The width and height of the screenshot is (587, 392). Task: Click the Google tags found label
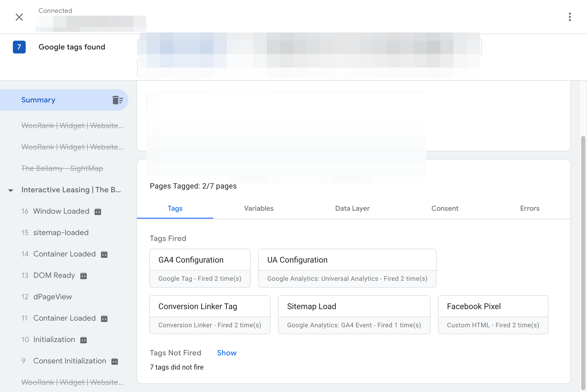click(72, 47)
